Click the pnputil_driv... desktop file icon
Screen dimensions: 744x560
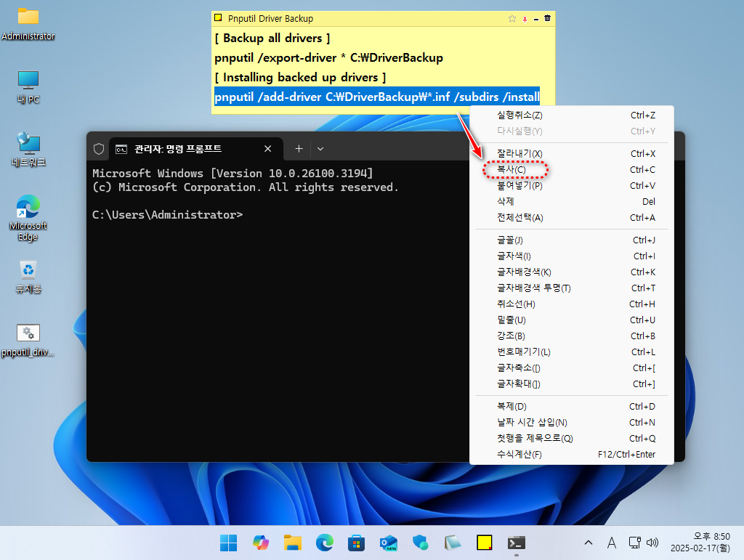coord(28,341)
